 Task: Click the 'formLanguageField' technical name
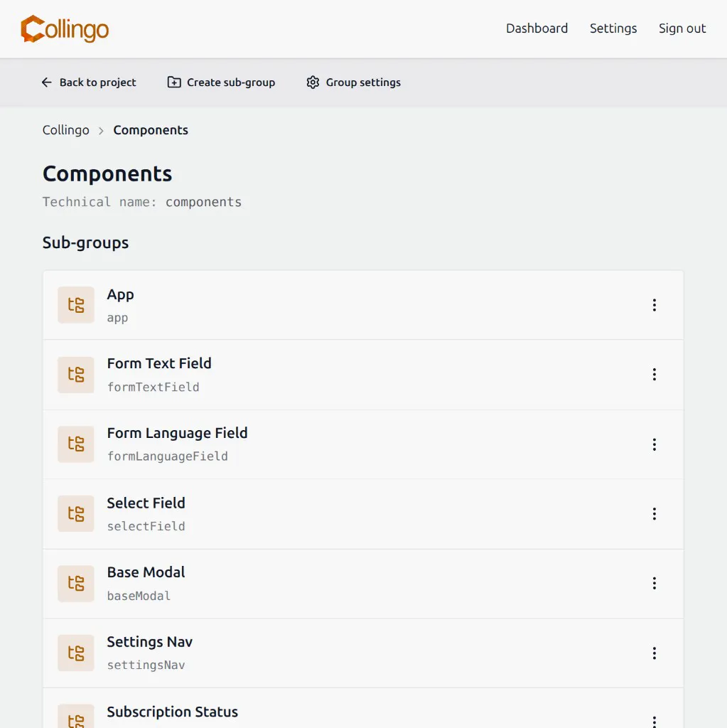point(168,456)
